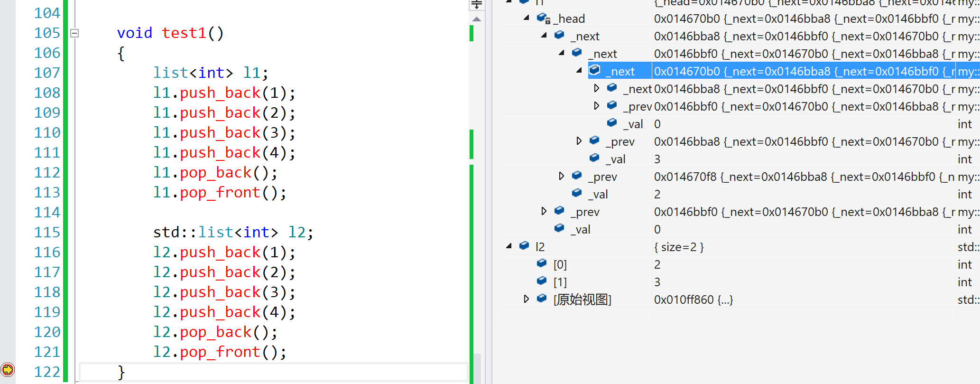Viewport: 980px width, 384px height.
Task: Select the [0] element row of l2
Action: point(560,264)
